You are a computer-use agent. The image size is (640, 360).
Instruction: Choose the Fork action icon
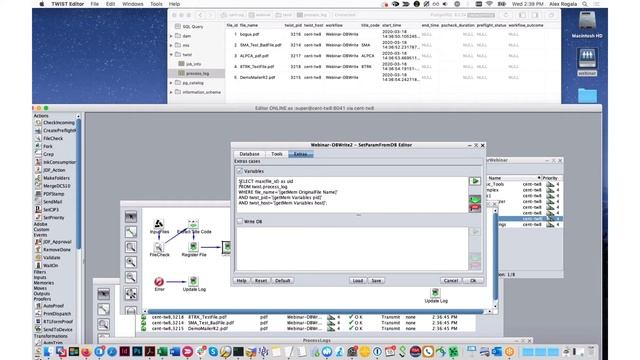click(38, 146)
